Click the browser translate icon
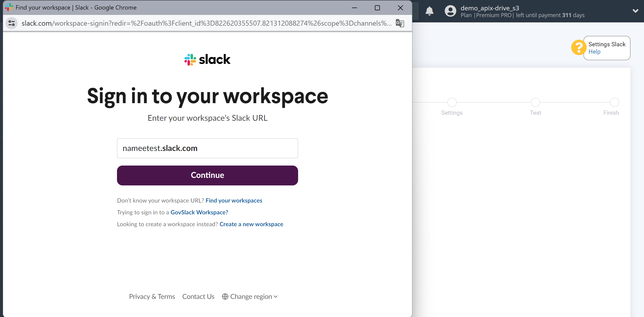644x317 pixels. point(399,23)
